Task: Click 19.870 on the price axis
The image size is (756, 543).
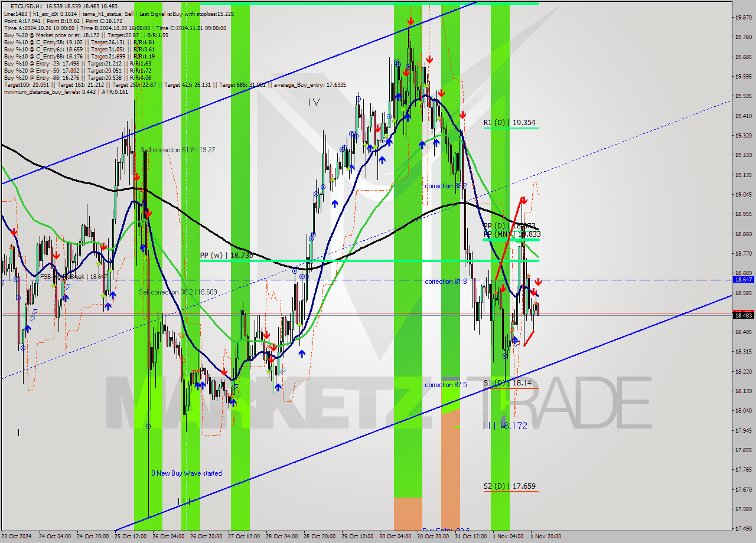Action: pyautogui.click(x=742, y=17)
